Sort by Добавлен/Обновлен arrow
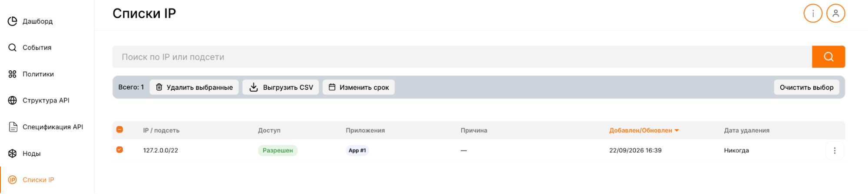Screen dimensions: 868x194 [x=677, y=130]
